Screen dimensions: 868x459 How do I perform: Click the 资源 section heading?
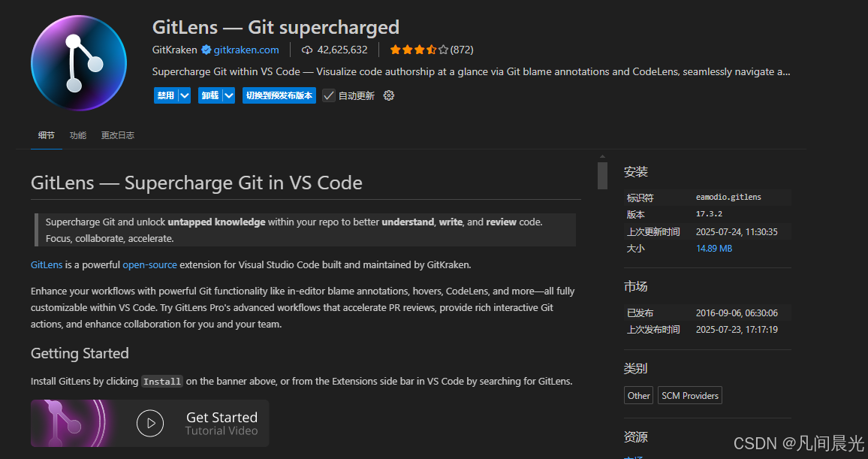click(x=635, y=437)
